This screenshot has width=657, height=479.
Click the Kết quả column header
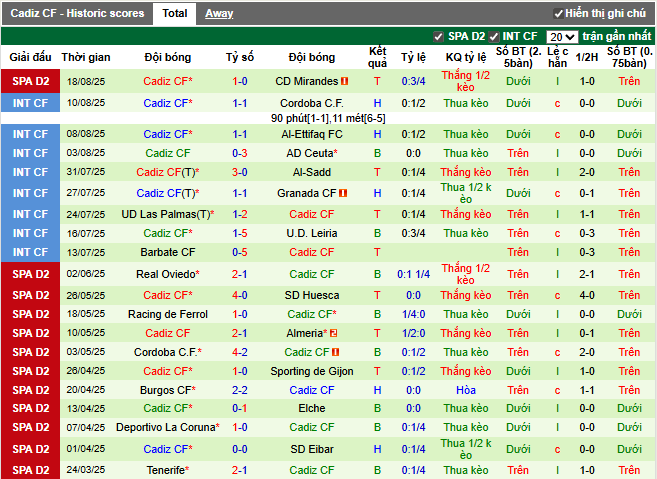coord(377,57)
